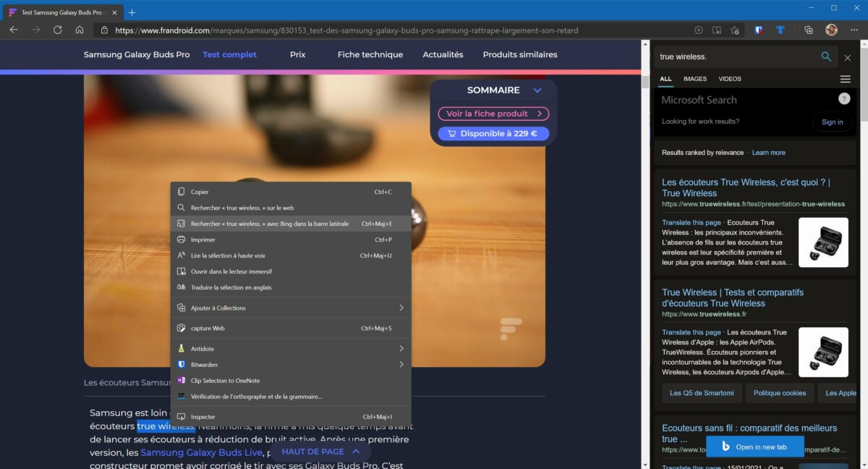Open result 'Ecouteurs sans fil : comparatif des meilleurs'

[749, 434]
